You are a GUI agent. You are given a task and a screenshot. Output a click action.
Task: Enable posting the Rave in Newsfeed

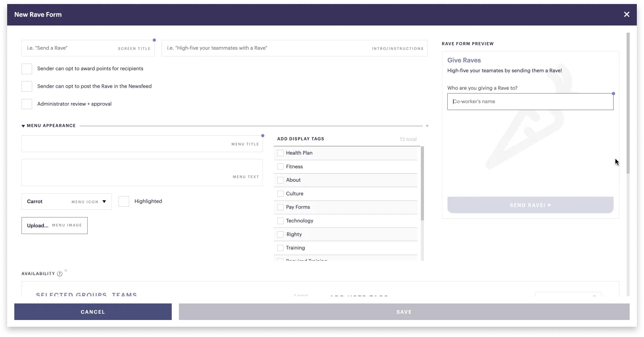click(x=27, y=86)
